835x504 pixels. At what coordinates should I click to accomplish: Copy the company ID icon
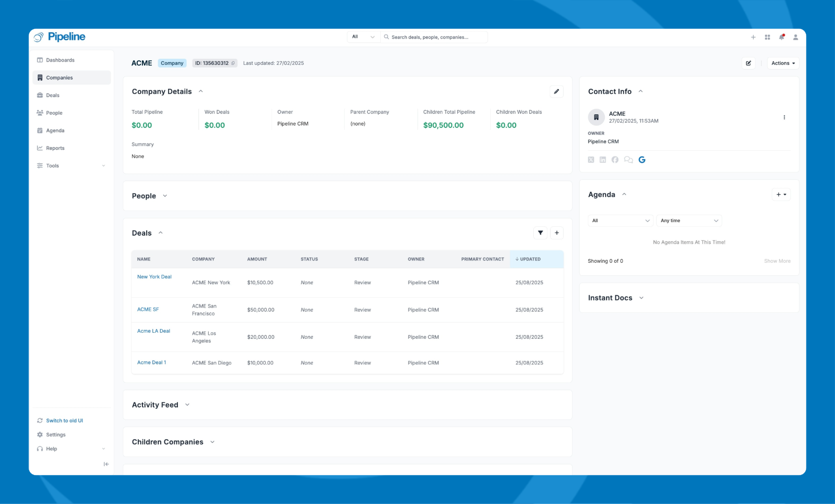[233, 63]
